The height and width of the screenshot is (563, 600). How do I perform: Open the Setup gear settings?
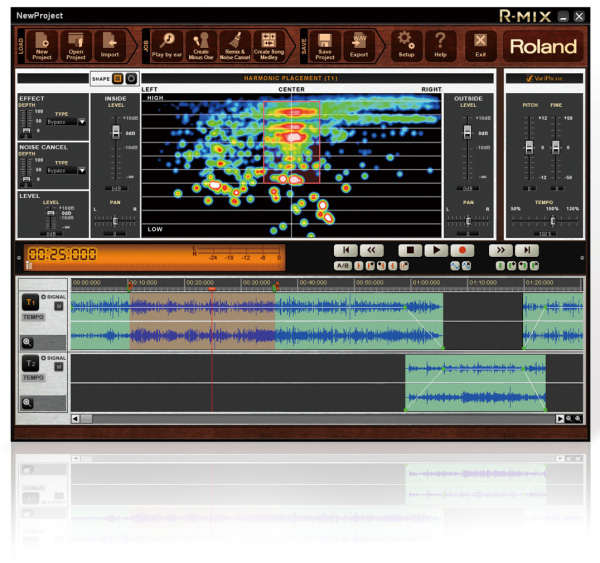(406, 46)
